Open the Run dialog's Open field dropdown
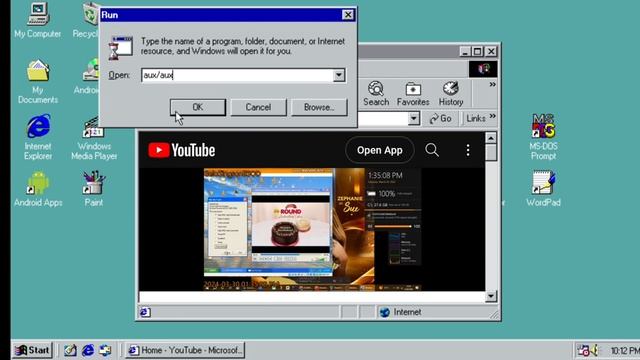 [x=338, y=75]
